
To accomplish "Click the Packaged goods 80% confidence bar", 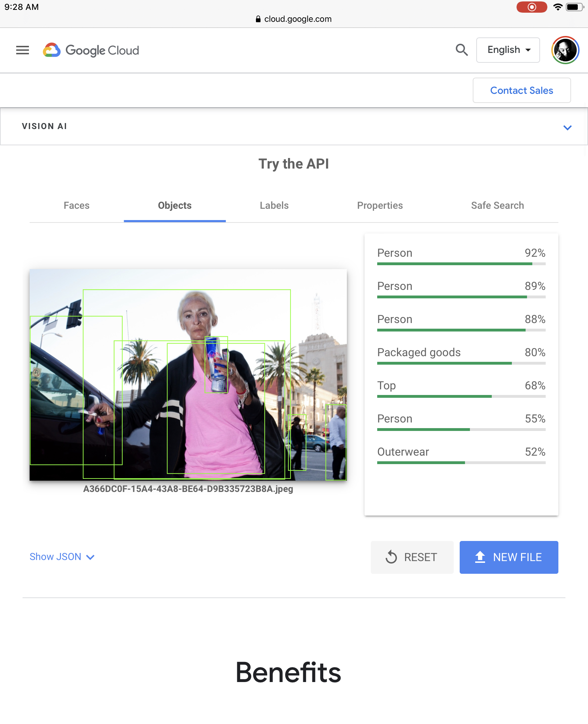I will (x=461, y=363).
